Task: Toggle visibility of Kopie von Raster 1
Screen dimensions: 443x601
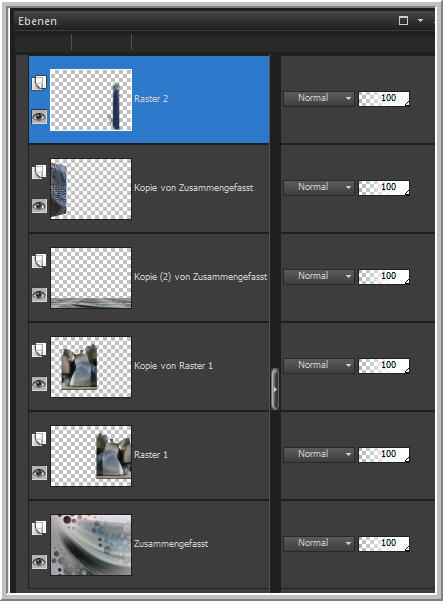Action: click(x=39, y=384)
